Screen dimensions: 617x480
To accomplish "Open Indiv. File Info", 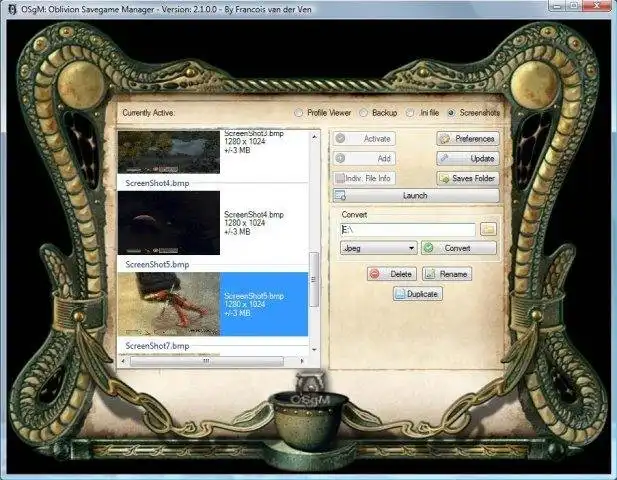I will coord(364,178).
